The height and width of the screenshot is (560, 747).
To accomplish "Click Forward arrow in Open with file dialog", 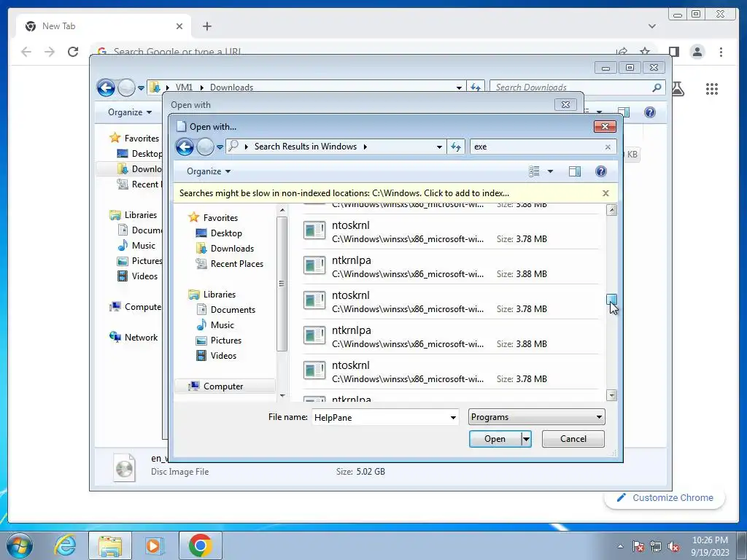I will [x=205, y=147].
